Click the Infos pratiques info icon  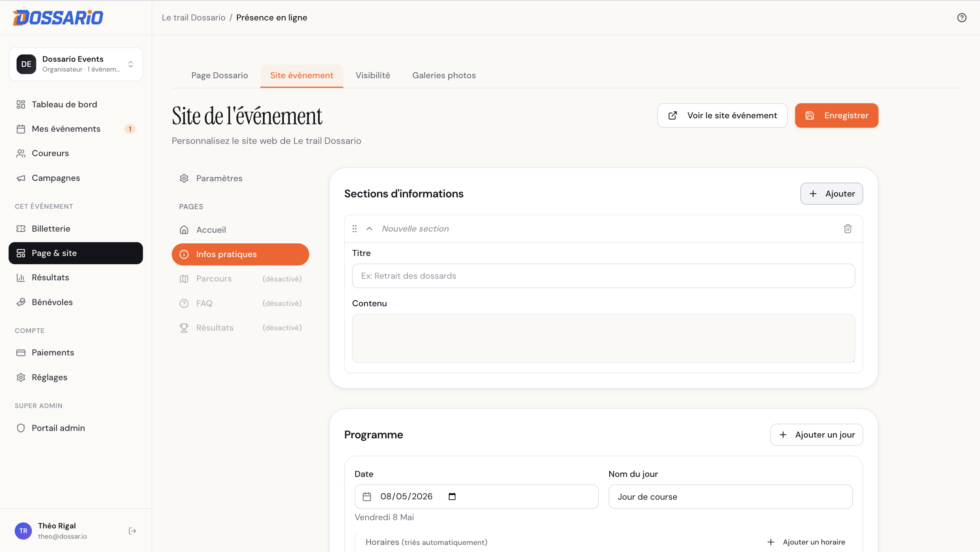pos(184,254)
